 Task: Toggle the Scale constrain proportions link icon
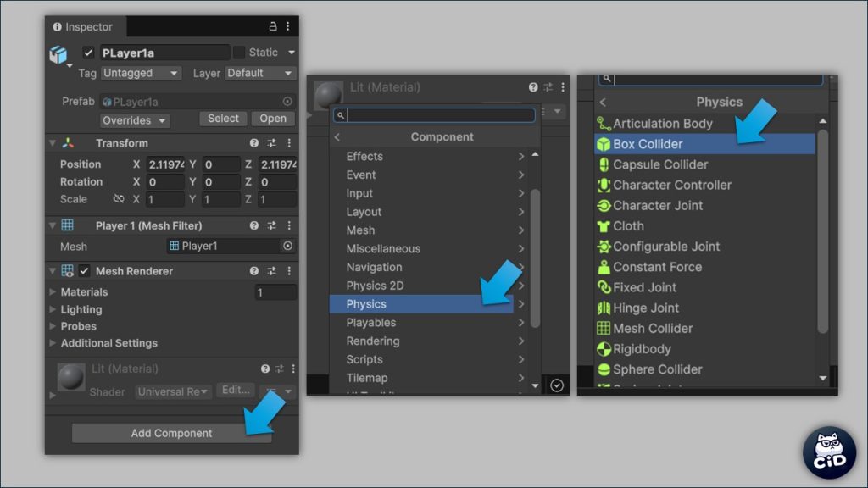pyautogui.click(x=119, y=199)
